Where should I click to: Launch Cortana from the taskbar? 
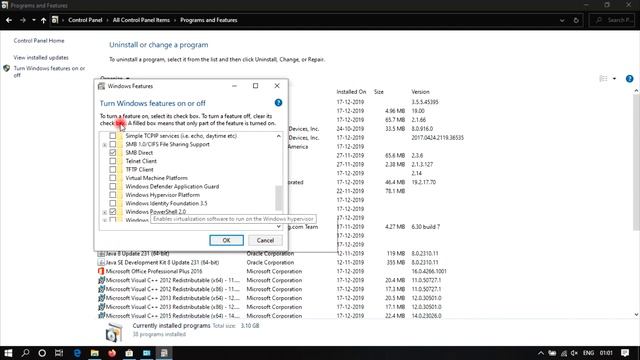(x=42, y=353)
